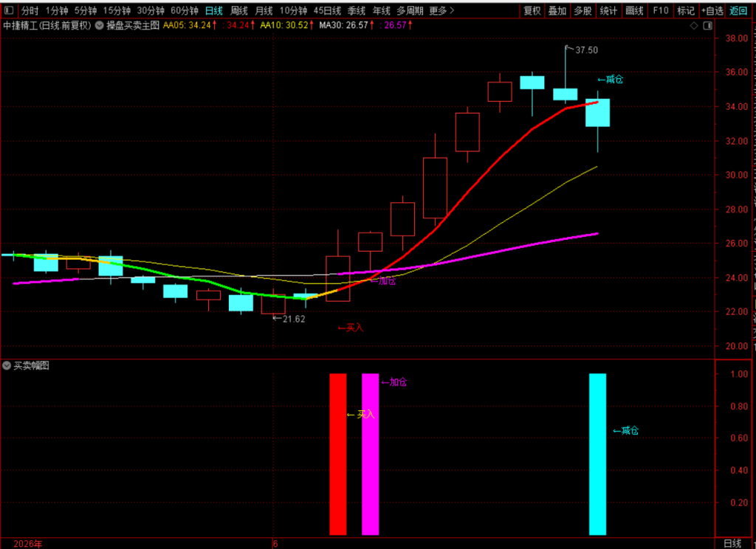Click the magenta 加仓 bar in sub-chart

point(371,454)
